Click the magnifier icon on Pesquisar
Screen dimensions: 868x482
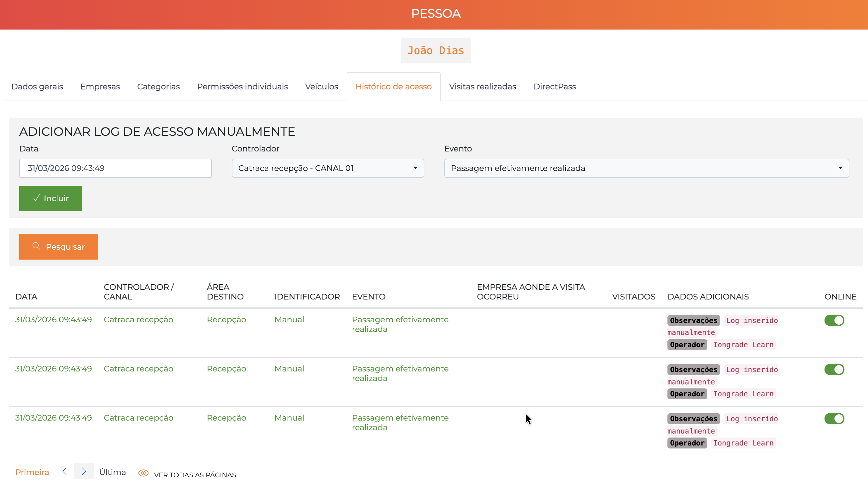point(37,246)
